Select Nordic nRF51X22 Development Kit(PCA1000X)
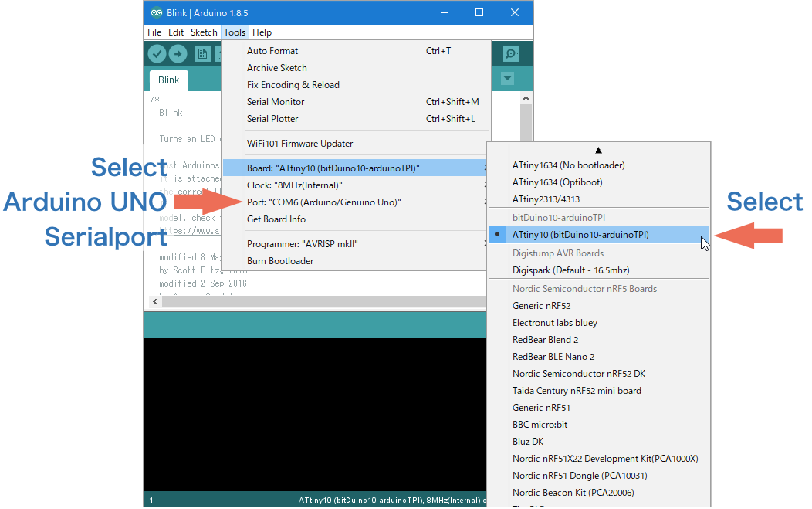The width and height of the screenshot is (812, 509). click(599, 459)
